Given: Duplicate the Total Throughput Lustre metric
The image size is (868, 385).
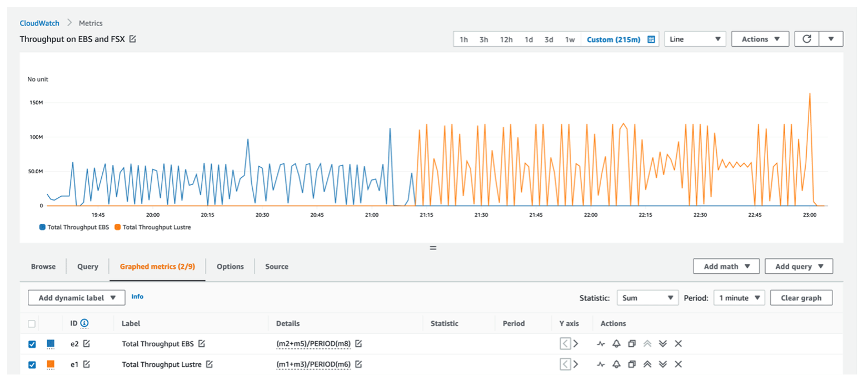Looking at the screenshot, I should click(x=631, y=364).
